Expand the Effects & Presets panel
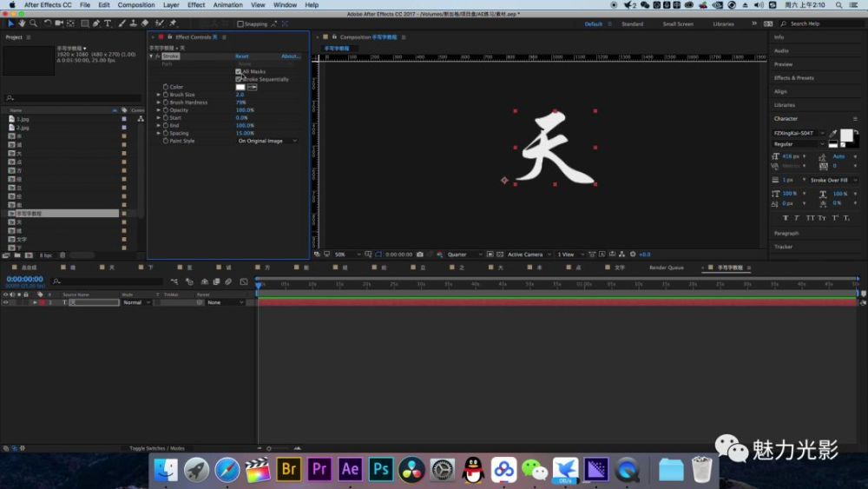868x489 pixels. [x=794, y=78]
